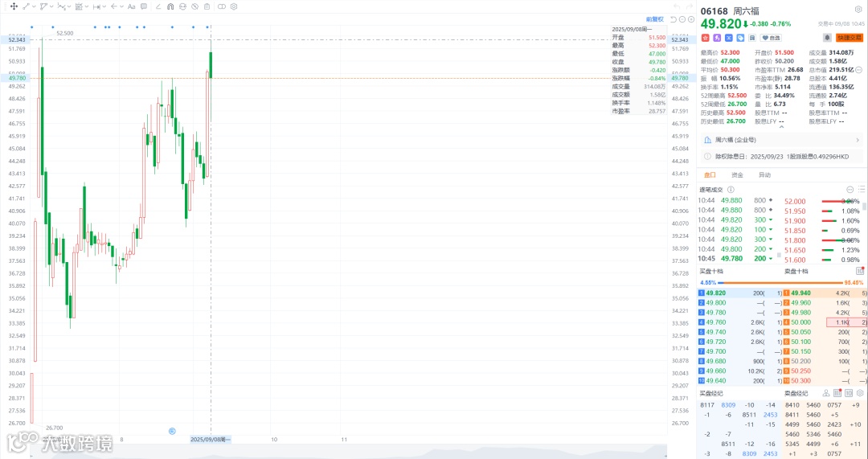Click the 除权除息日 info row
The image size is (868, 459).
[x=782, y=157]
